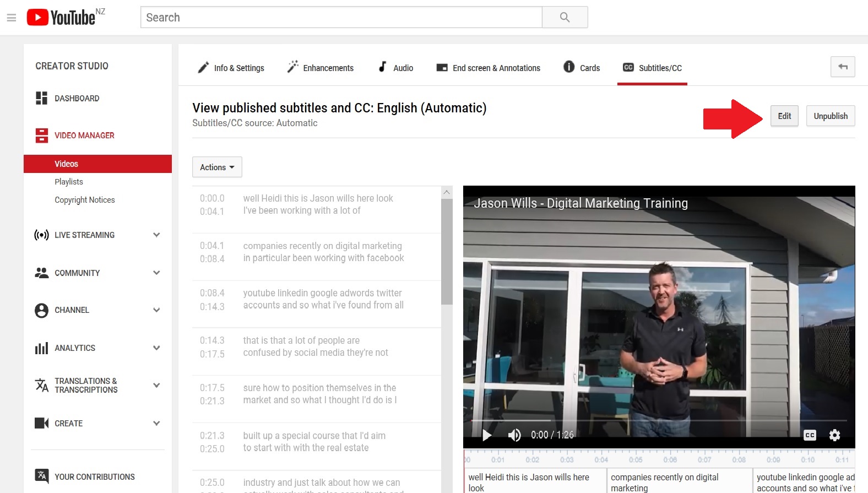This screenshot has width=868, height=493.
Task: Select caption 'that is that a lot of people are'
Action: pyautogui.click(x=317, y=352)
